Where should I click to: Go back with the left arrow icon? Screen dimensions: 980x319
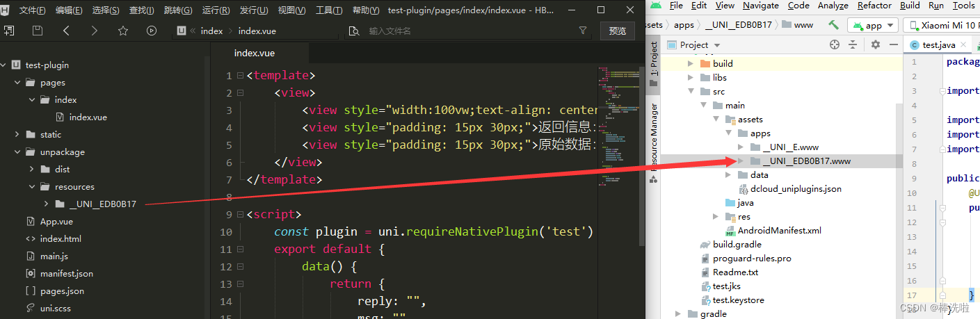click(66, 31)
